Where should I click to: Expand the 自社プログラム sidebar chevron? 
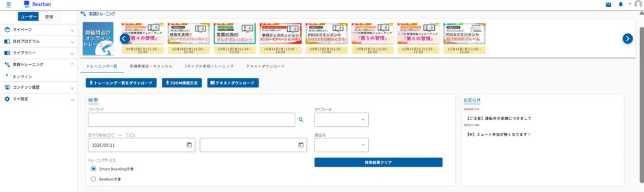click(x=72, y=42)
